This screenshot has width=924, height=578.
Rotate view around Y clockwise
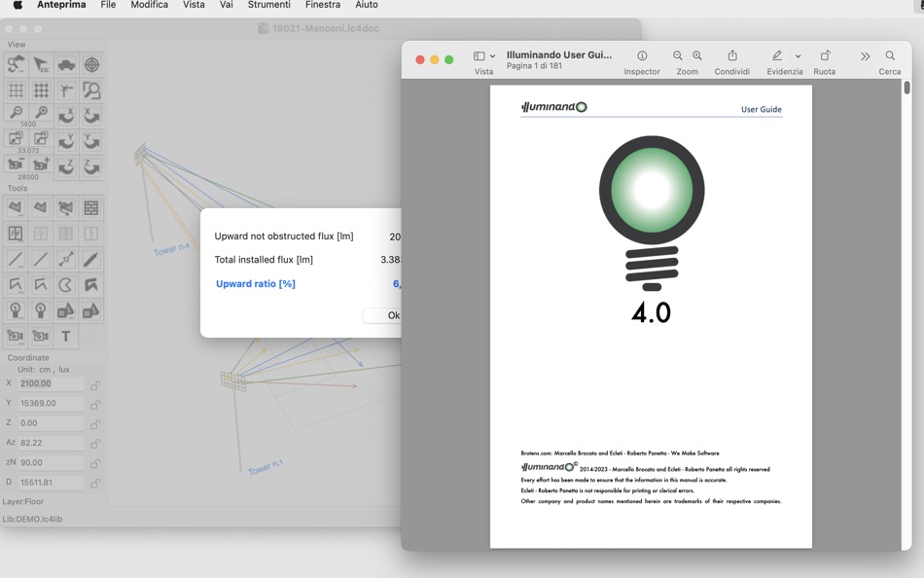[91, 141]
